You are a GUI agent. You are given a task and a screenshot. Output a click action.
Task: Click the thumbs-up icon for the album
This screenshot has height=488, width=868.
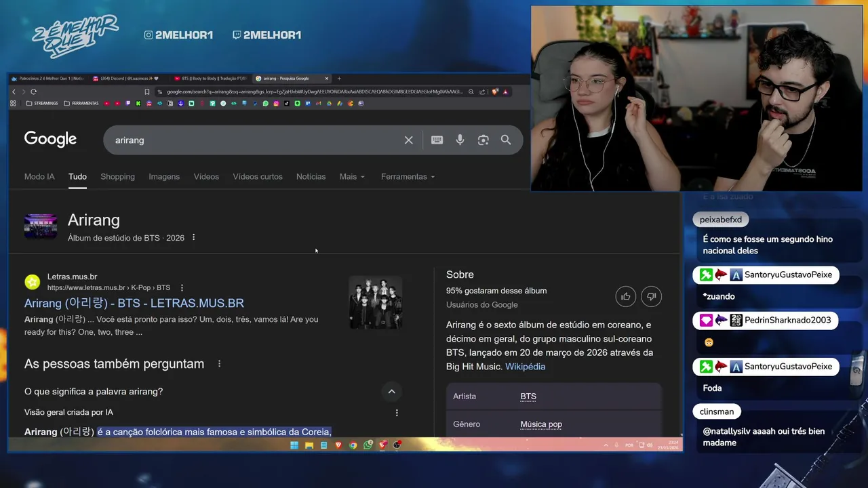click(x=625, y=296)
